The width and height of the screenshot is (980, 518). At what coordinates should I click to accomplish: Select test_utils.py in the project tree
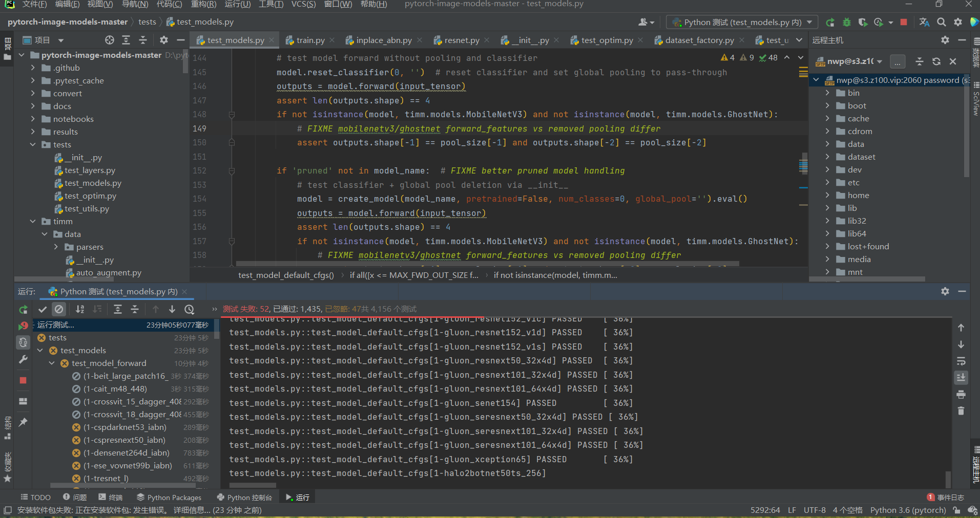pyautogui.click(x=87, y=209)
